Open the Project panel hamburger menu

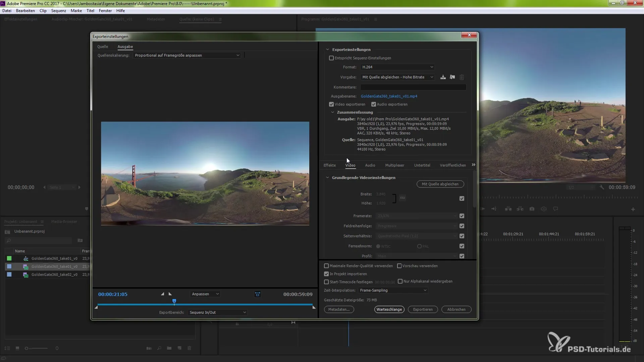tap(42, 222)
